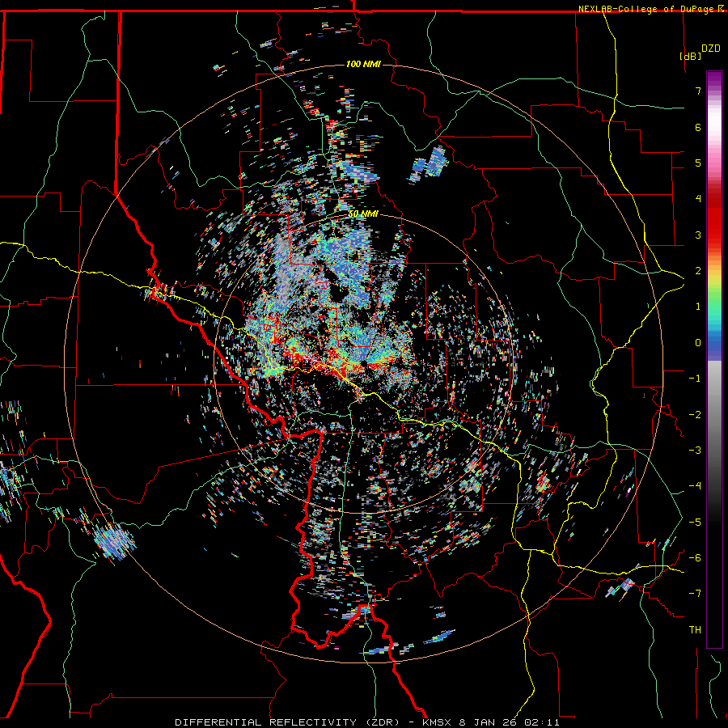728x728 pixels.
Task: Click the 7 value on color scale
Action: click(698, 91)
